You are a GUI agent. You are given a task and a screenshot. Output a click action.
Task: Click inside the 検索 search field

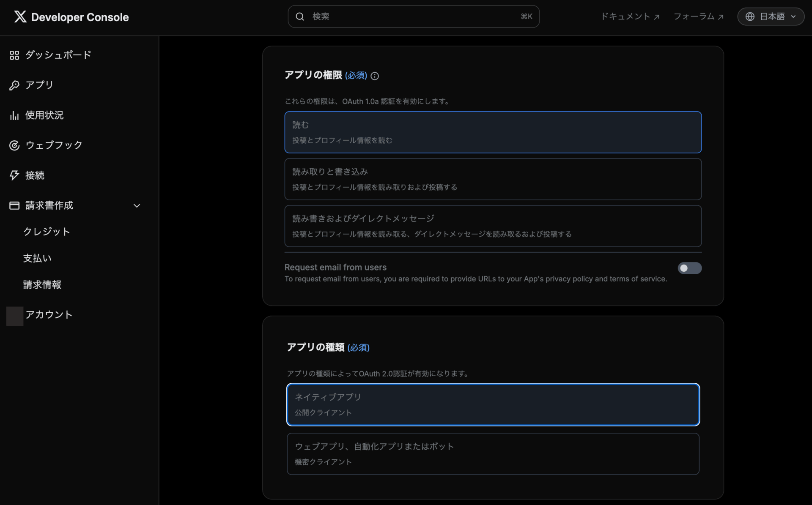(402, 16)
